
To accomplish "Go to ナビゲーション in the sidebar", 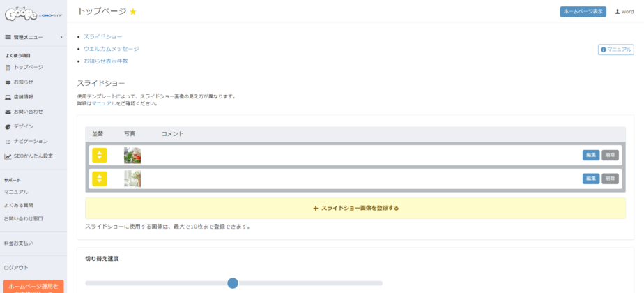I will (30, 141).
